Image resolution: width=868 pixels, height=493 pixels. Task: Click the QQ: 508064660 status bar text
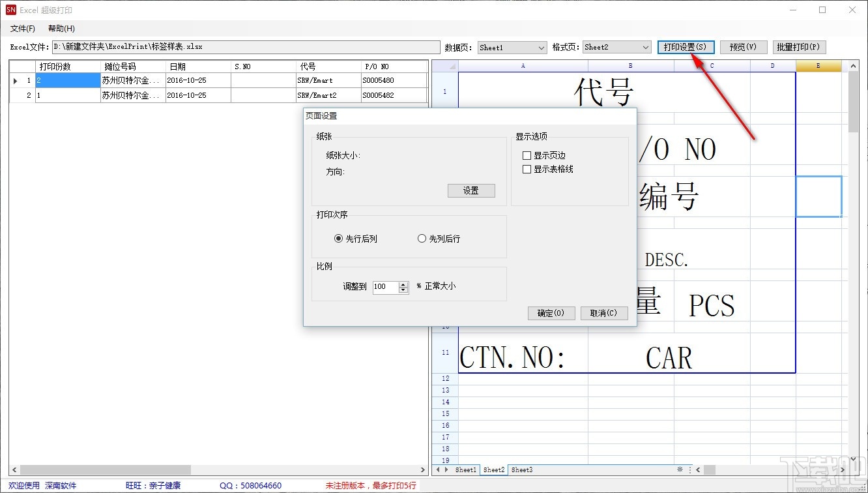[250, 486]
